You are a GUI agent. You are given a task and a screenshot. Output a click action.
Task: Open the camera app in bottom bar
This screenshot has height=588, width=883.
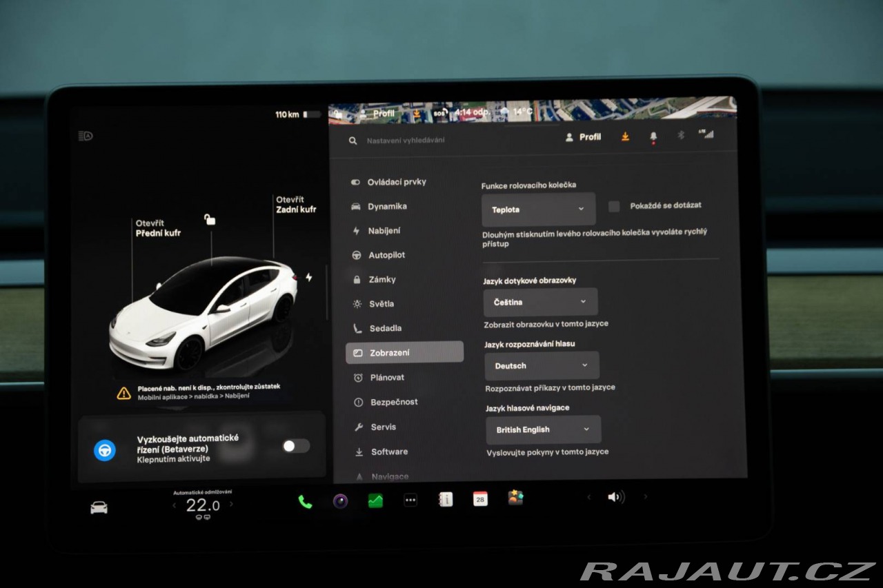click(x=340, y=501)
